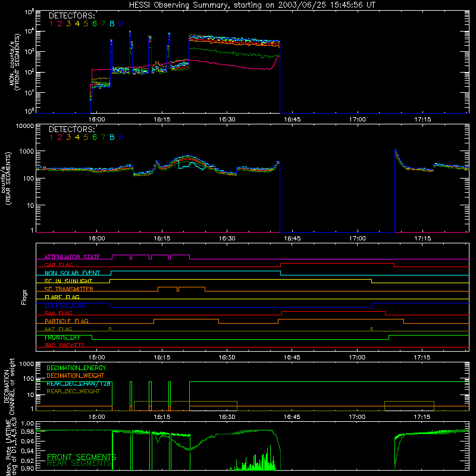Click the 16:15 time tick under the rear segments plot

coord(162,239)
